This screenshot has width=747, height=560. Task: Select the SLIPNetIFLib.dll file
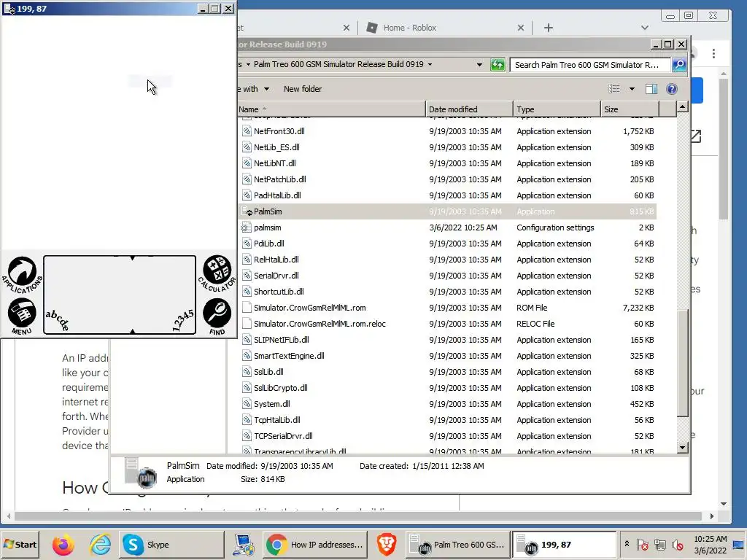[x=281, y=340]
